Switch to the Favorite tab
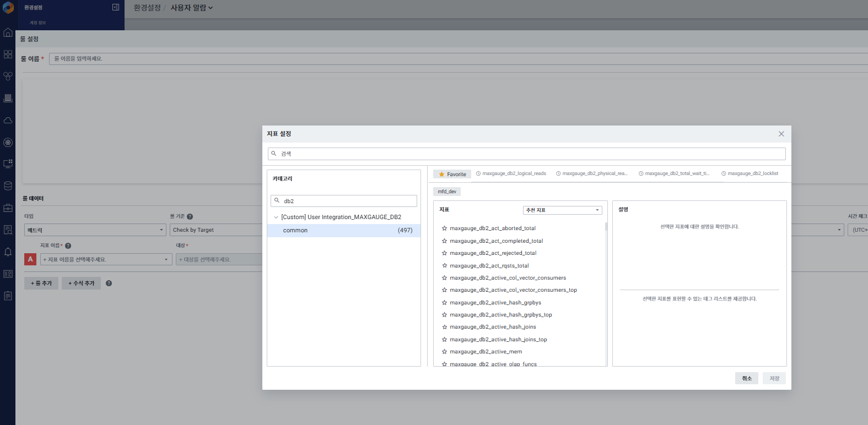868x425 pixels. point(452,174)
